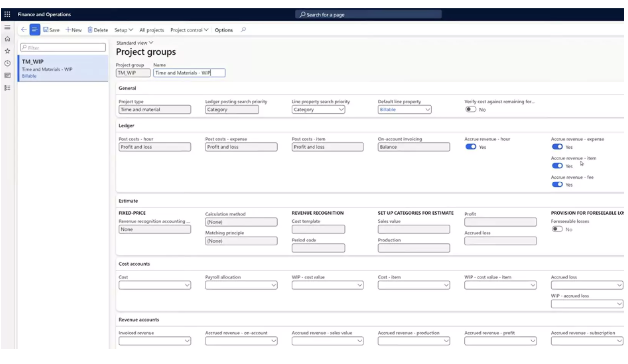Screen dimensions: 628x364
Task: Expand the Line property search priority dropdown
Action: (x=342, y=109)
